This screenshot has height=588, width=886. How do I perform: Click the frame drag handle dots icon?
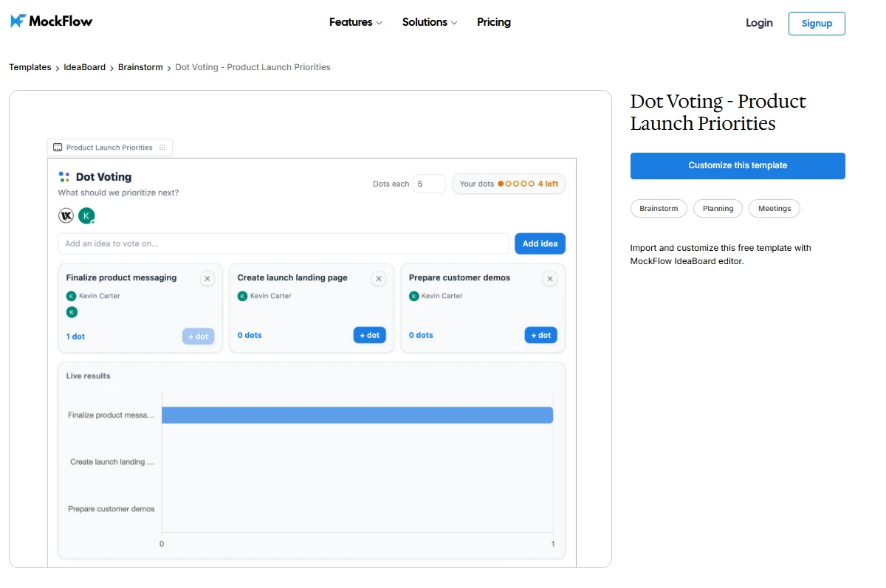pyautogui.click(x=162, y=148)
